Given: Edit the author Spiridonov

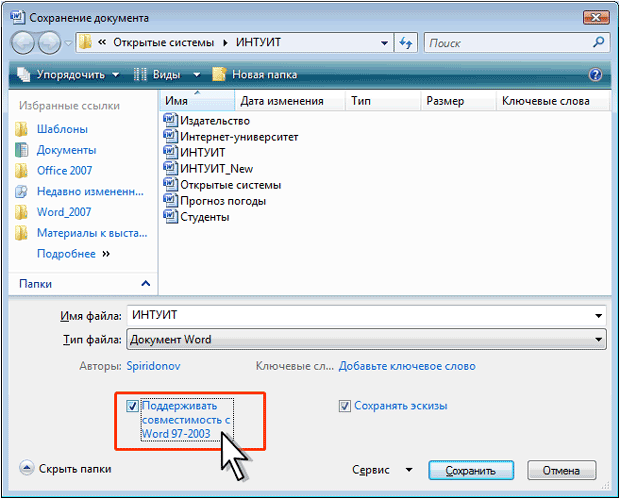Looking at the screenshot, I should [153, 366].
